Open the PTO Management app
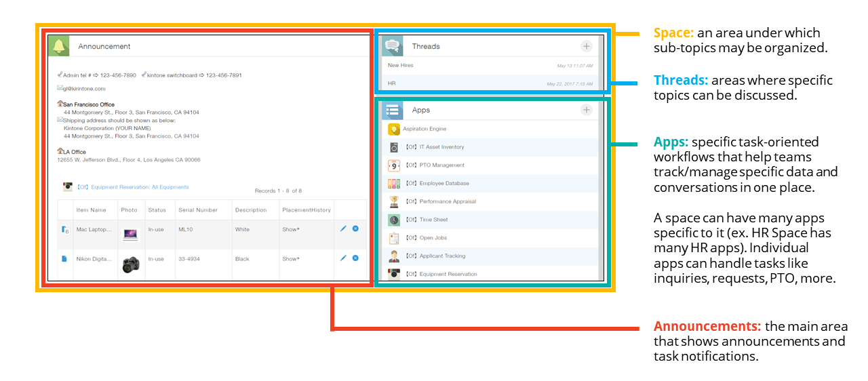Viewport: 868px width, 381px height. tap(441, 165)
